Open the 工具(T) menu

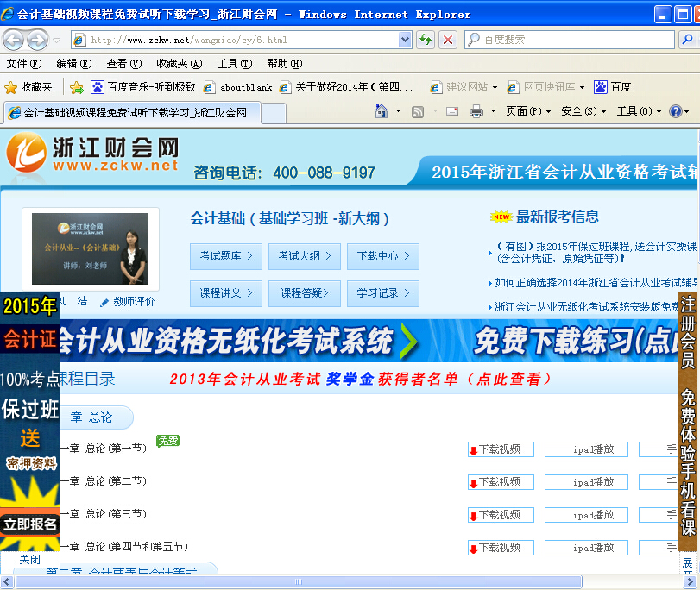tap(235, 64)
